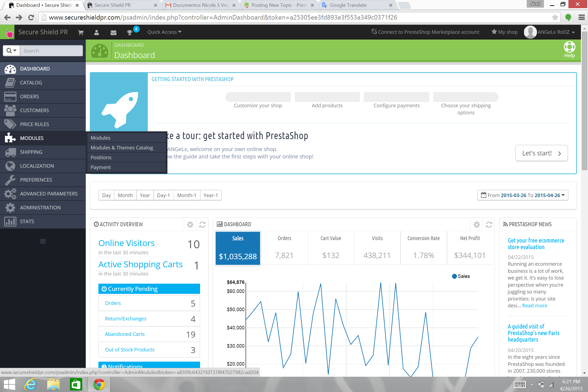Bookmark page with the star icon
Viewport: 588px width, 392px height.
[555, 17]
